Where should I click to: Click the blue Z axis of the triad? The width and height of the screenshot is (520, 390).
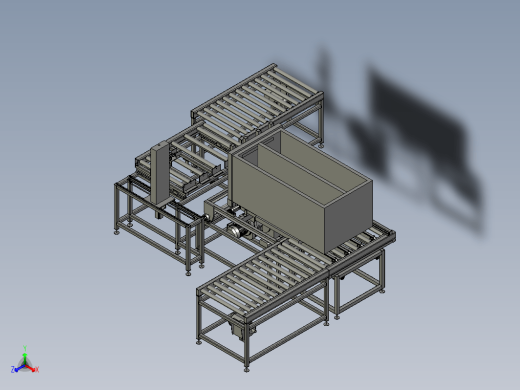(17, 369)
